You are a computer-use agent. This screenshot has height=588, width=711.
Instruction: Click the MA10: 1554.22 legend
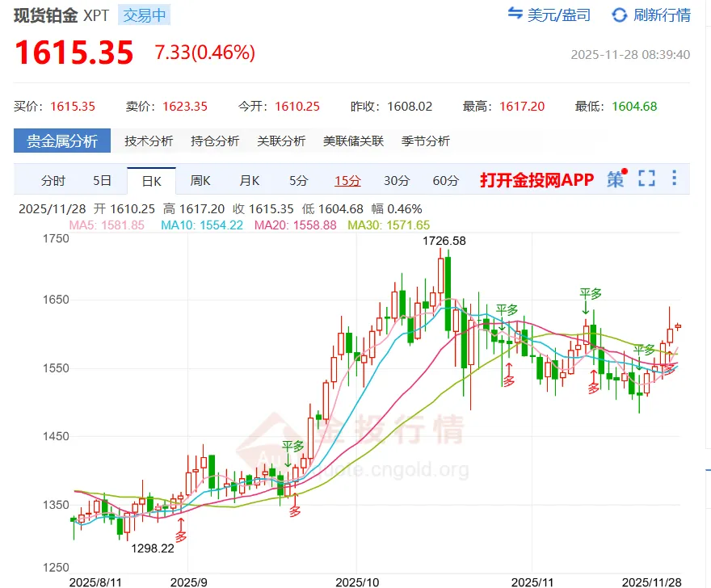tap(202, 225)
